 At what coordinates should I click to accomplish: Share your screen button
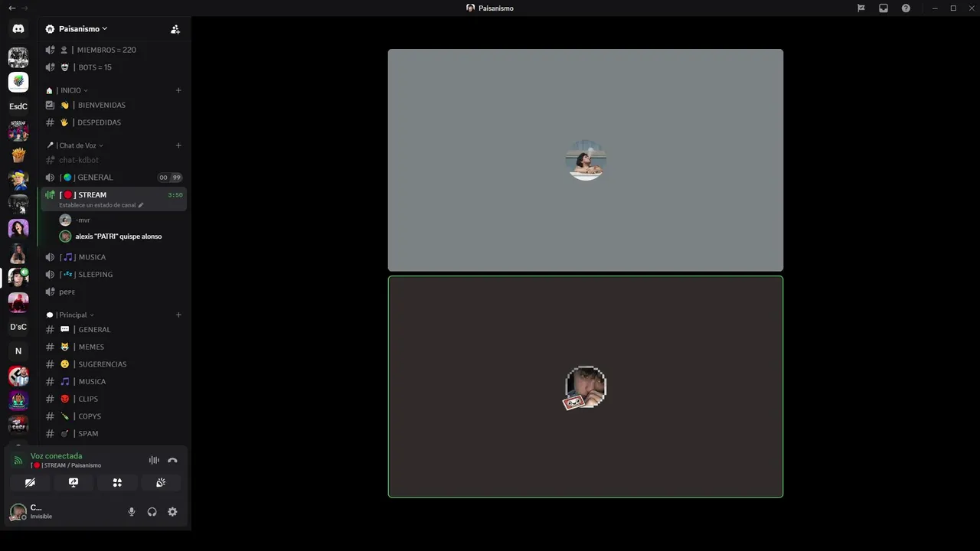tap(73, 483)
